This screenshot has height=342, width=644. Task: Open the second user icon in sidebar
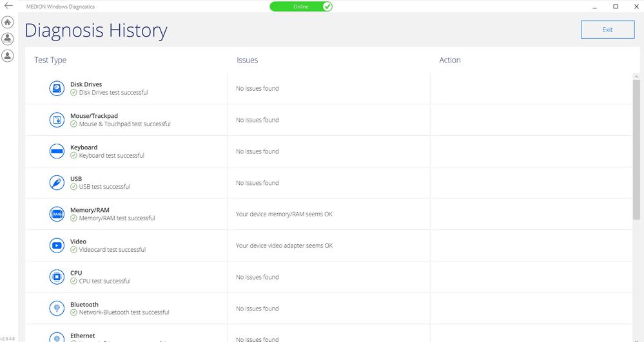(x=8, y=56)
